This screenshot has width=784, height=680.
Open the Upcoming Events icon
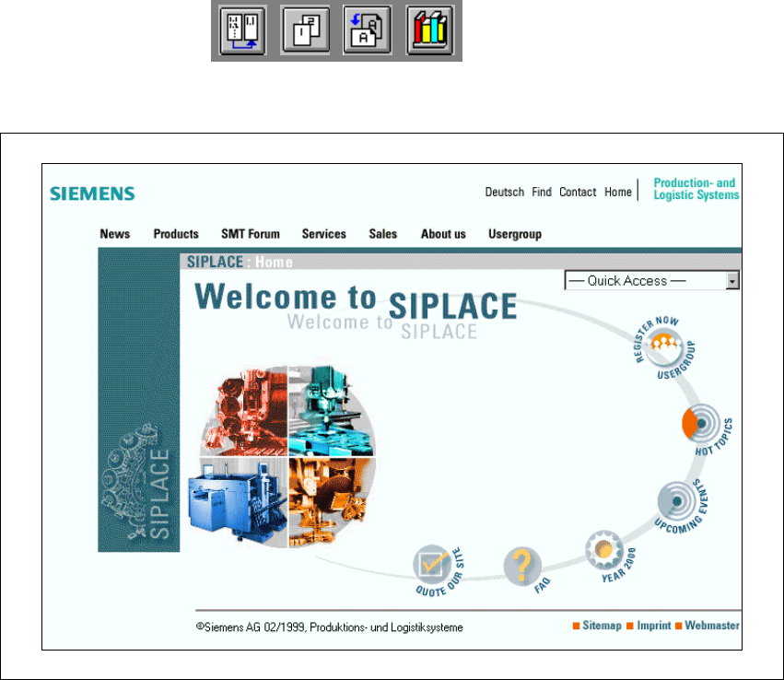[678, 503]
